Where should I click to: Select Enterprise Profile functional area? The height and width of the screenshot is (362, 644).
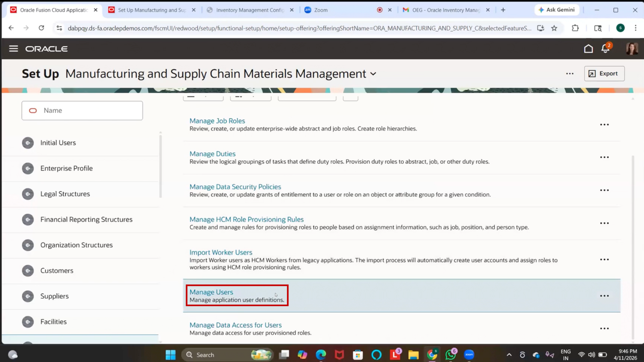pos(66,168)
